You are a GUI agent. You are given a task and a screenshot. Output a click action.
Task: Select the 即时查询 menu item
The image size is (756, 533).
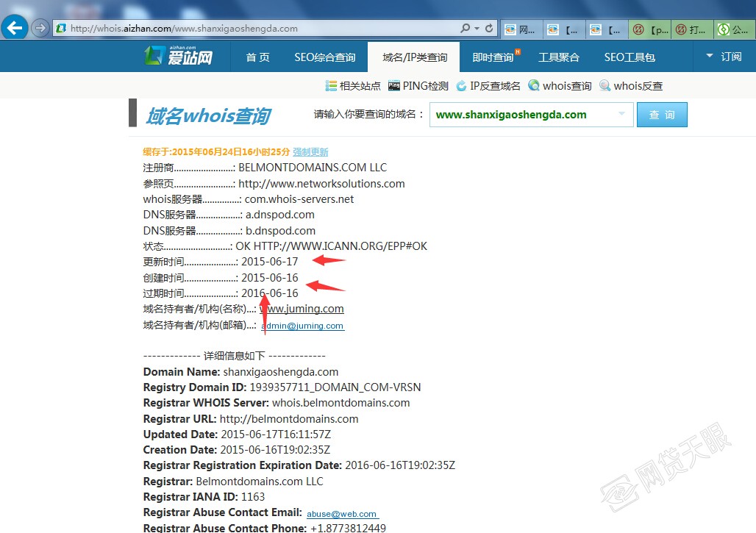point(494,57)
